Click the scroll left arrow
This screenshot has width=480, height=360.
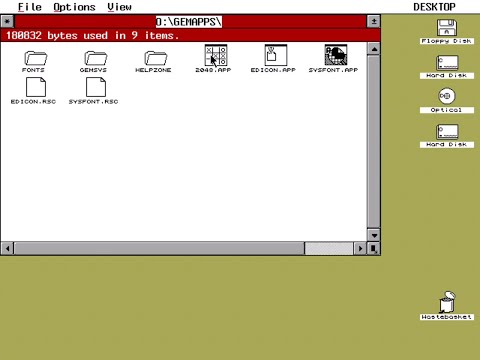point(7,248)
